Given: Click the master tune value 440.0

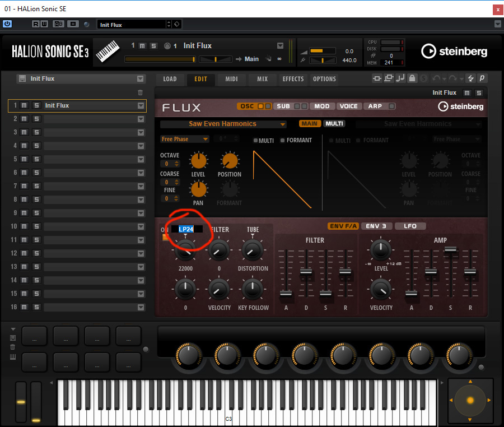Looking at the screenshot, I should (349, 60).
